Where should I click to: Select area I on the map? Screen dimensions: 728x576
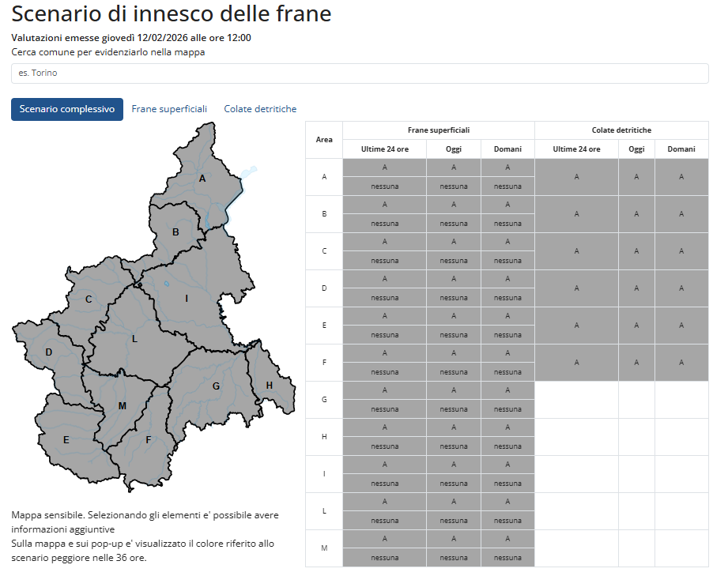coord(187,299)
